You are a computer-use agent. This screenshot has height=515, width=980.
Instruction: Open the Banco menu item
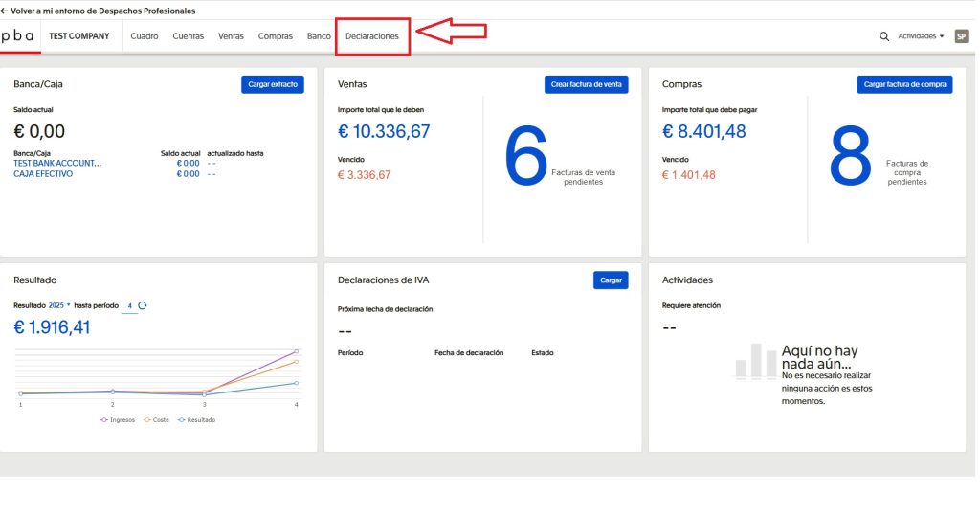tap(319, 36)
